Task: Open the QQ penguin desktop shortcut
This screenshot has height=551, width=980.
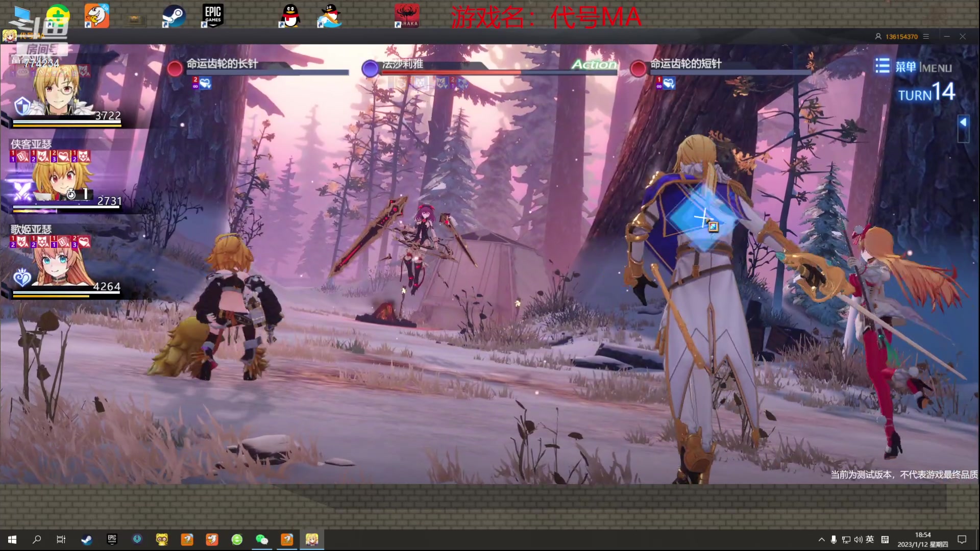Action: 290,16
